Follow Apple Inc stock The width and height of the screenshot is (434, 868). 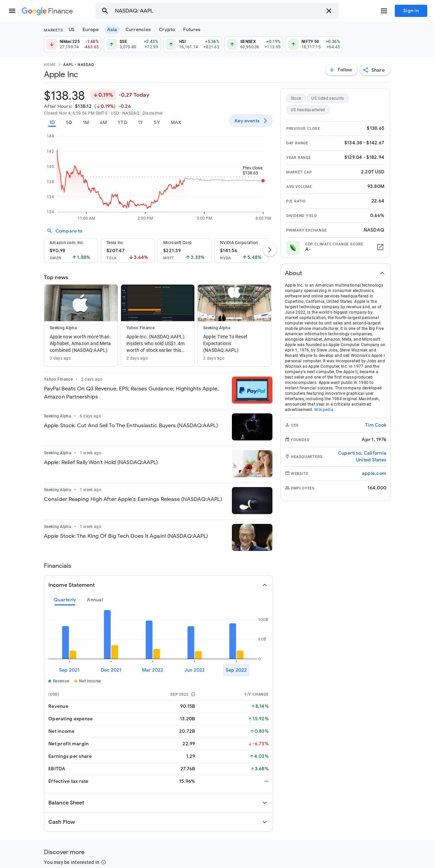[x=341, y=70]
